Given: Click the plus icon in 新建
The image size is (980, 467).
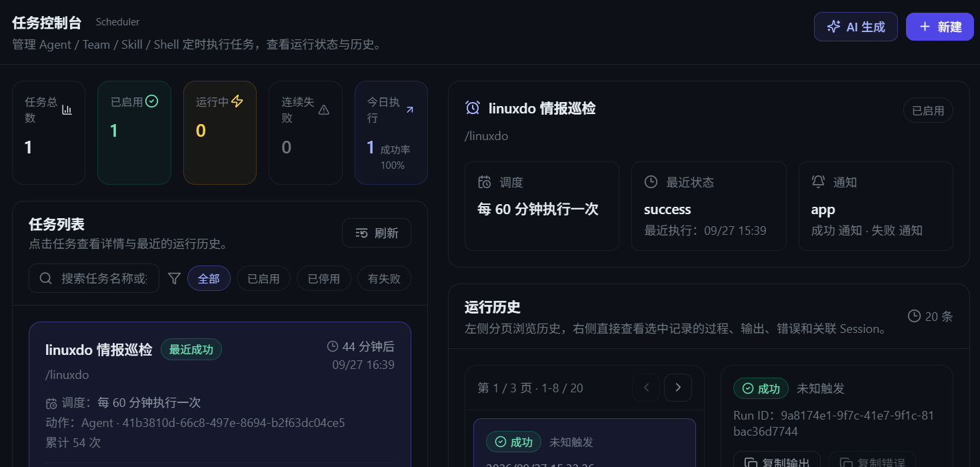Looking at the screenshot, I should [x=925, y=27].
